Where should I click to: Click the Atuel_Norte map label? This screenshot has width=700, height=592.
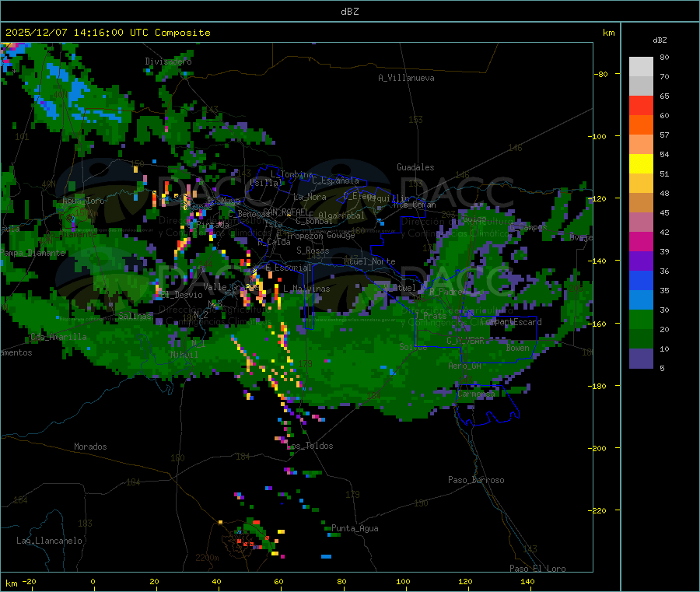coord(369,261)
